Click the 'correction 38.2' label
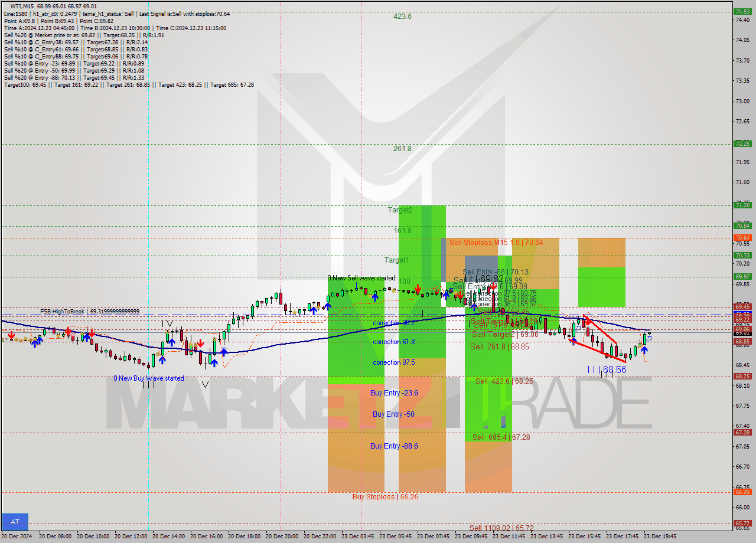 coord(393,323)
